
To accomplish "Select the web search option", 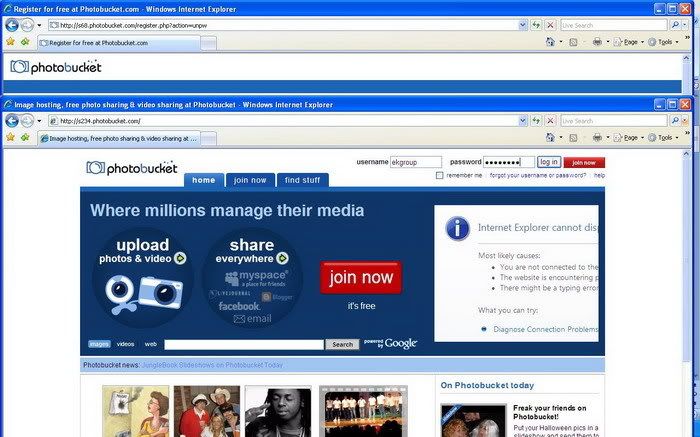I will point(150,344).
